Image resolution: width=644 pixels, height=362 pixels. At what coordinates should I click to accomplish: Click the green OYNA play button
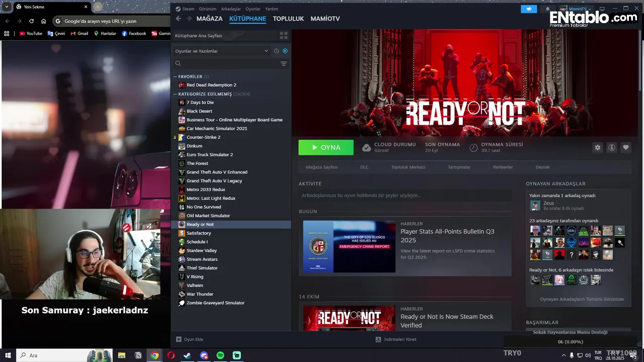(x=326, y=147)
